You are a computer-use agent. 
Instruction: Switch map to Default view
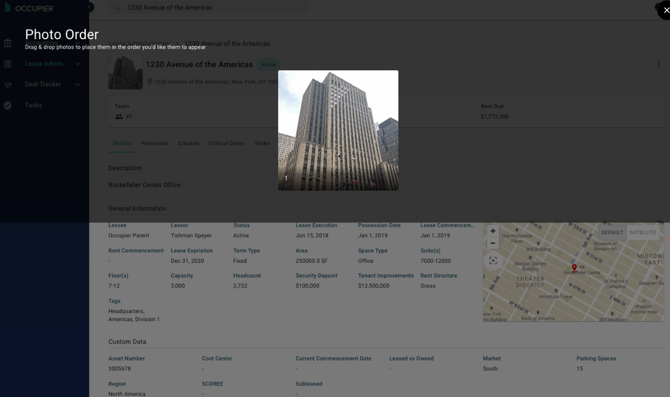click(x=612, y=232)
